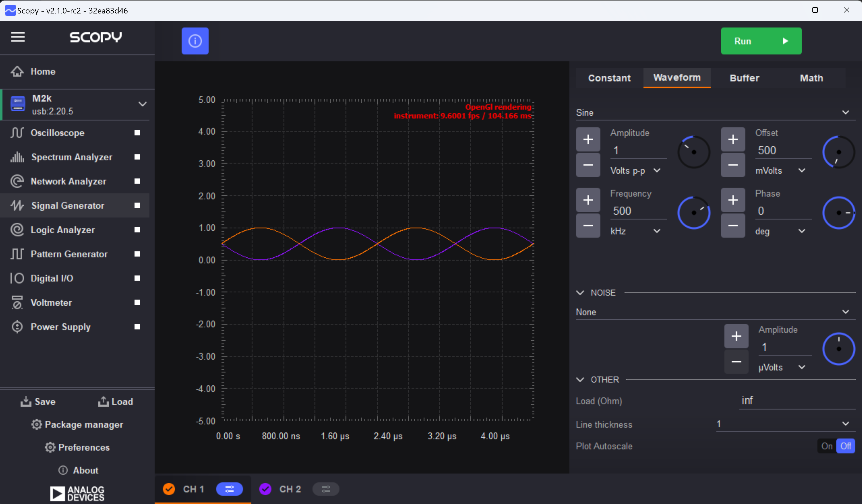
Task: Click Load in the sidebar
Action: point(115,401)
